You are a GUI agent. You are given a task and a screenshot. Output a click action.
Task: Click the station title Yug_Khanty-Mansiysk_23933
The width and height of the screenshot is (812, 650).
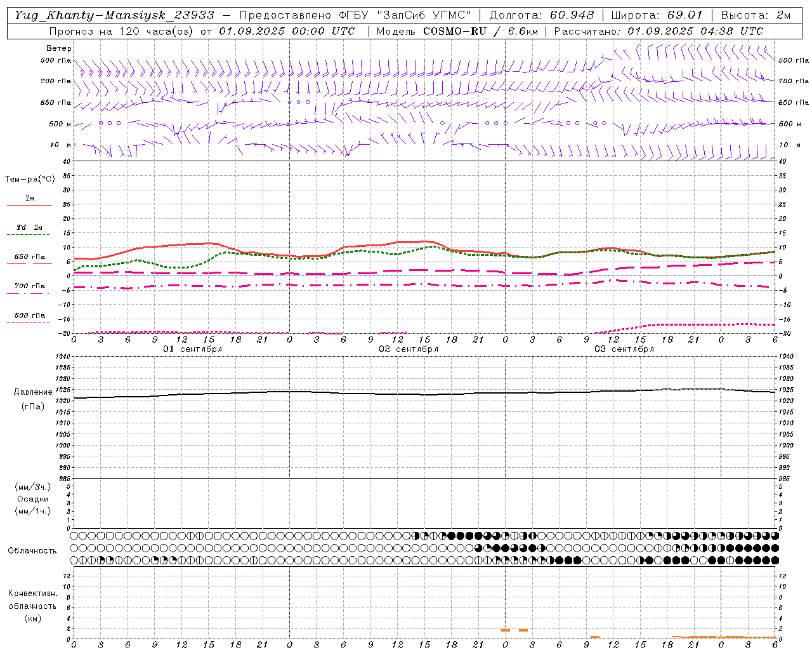point(114,15)
